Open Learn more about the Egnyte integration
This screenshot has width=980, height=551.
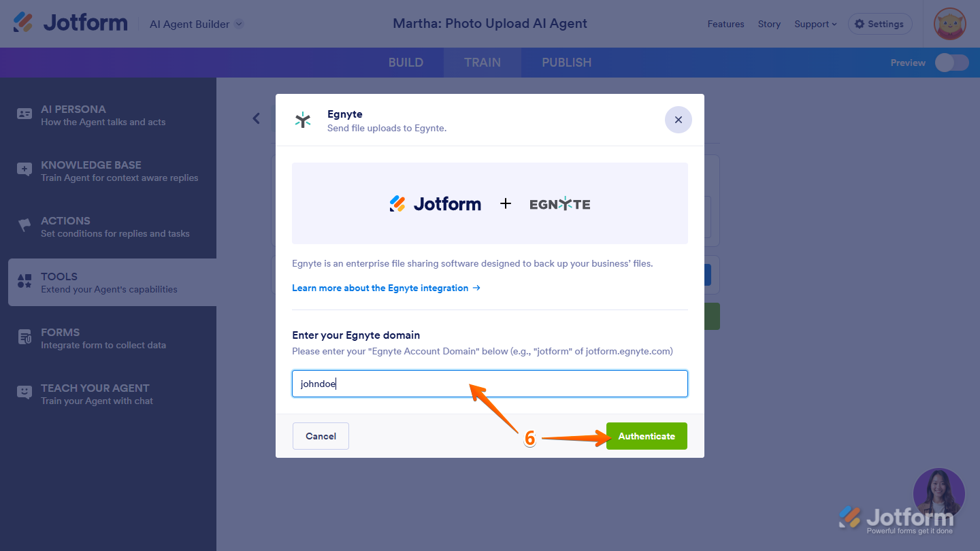[x=386, y=288]
